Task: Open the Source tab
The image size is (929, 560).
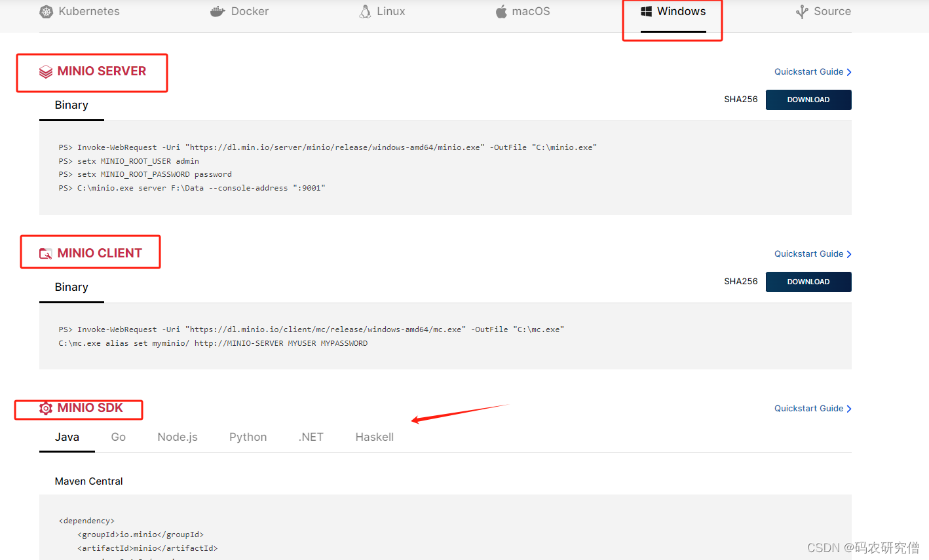Action: coord(824,12)
